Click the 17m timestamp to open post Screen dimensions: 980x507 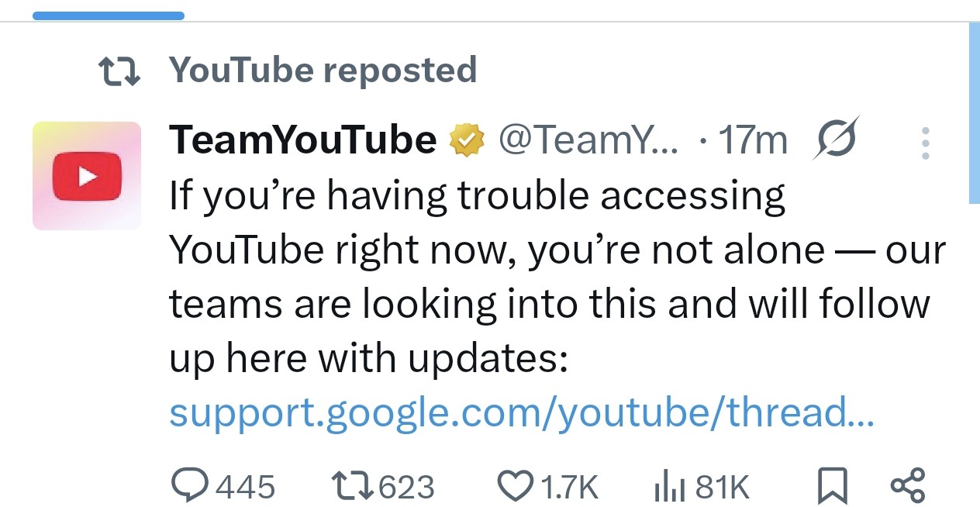[x=753, y=138]
